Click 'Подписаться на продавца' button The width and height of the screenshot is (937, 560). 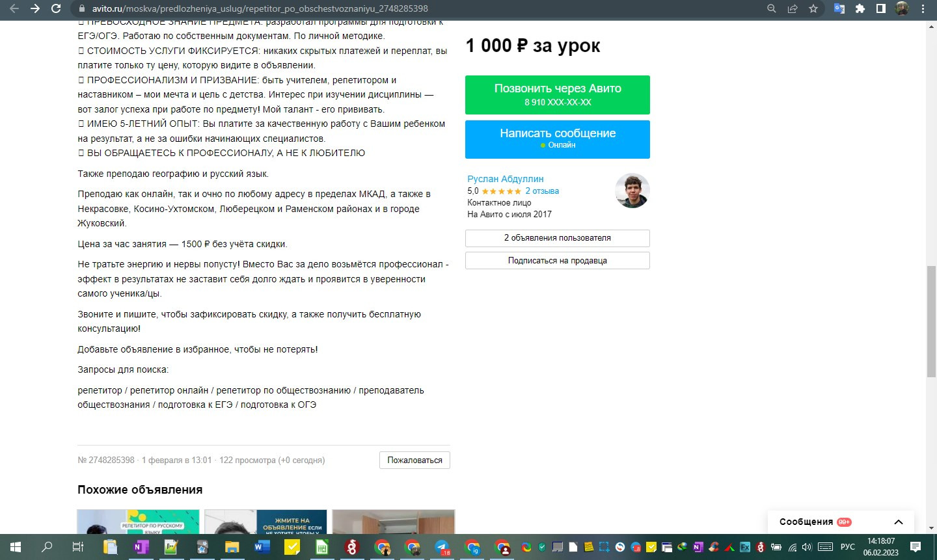click(x=558, y=261)
